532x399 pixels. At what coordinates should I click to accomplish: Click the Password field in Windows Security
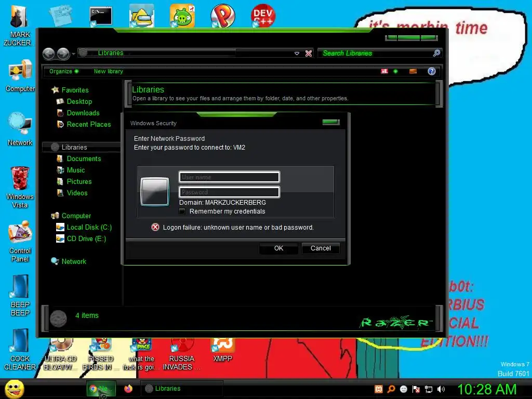point(229,192)
